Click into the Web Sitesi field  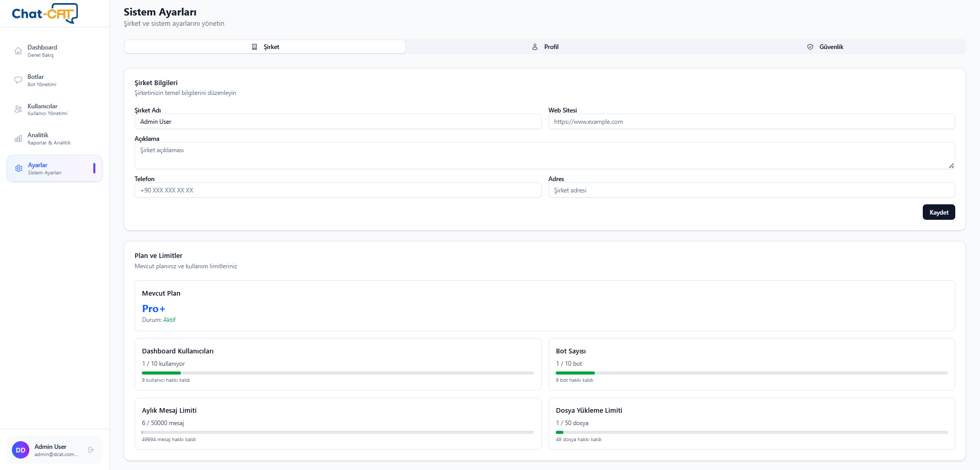coord(751,122)
